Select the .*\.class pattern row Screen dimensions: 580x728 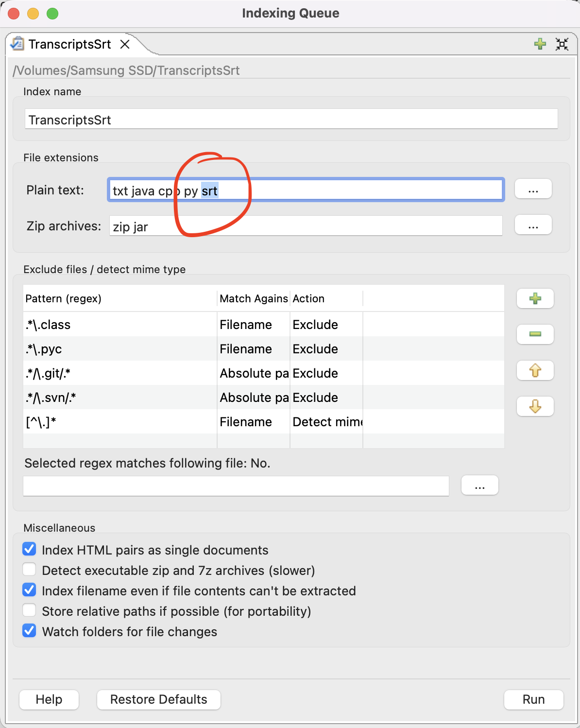pos(264,324)
